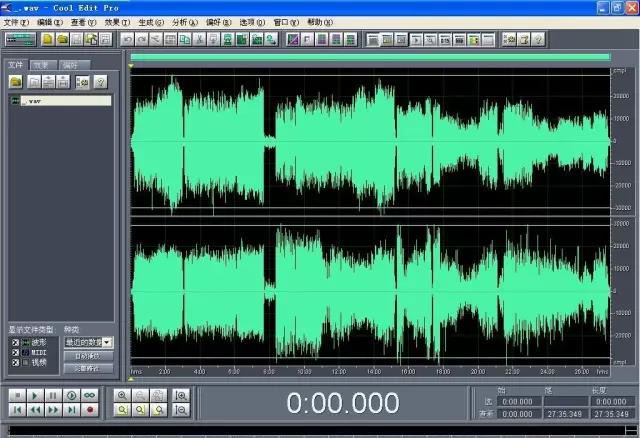Toggle the 波形 waveform file type checkbox
The image size is (640, 438).
click(x=16, y=342)
